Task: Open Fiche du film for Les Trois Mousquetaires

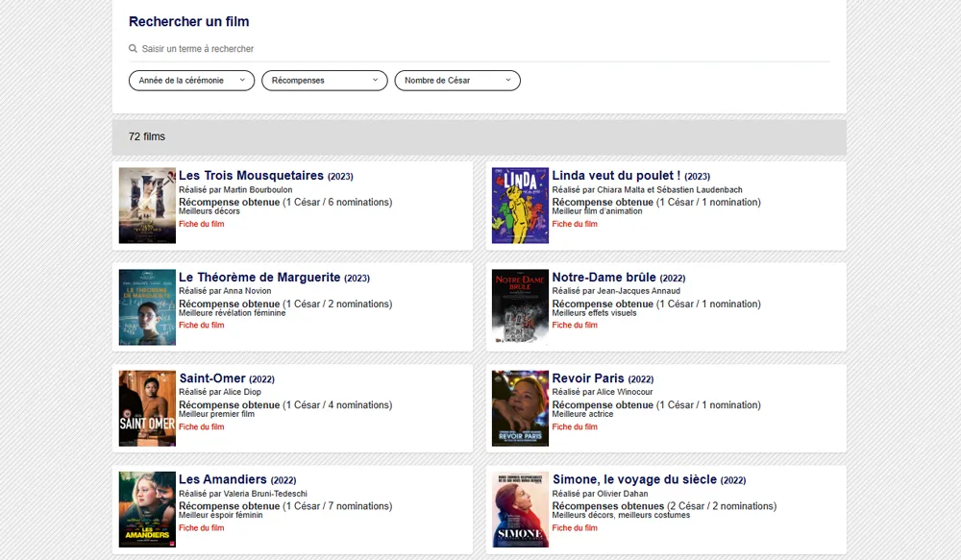Action: click(201, 225)
